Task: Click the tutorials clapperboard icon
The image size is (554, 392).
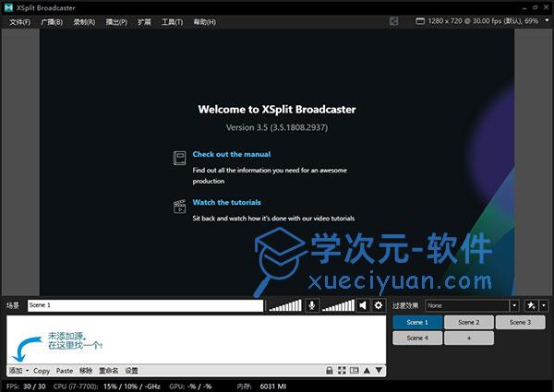Action: pos(179,207)
